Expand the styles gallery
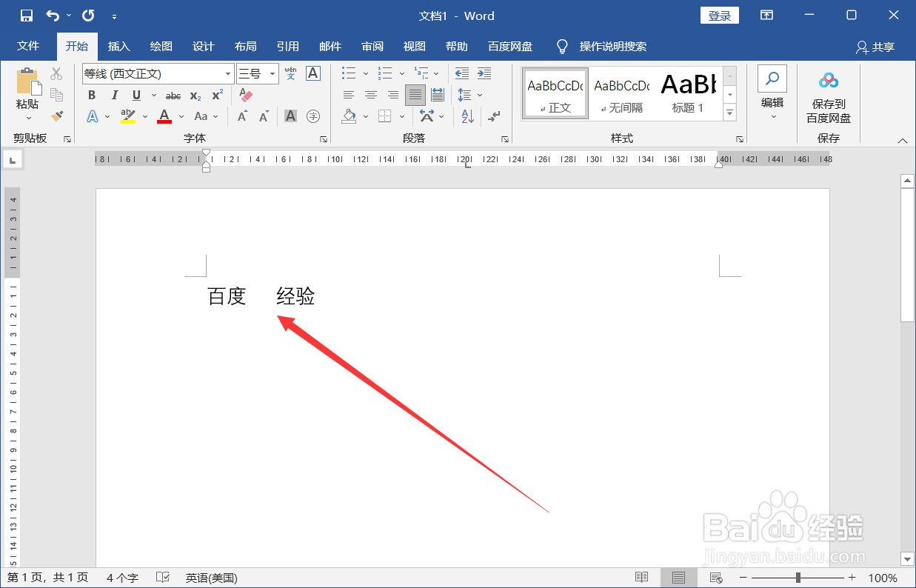Screen dimensions: 916x588 [x=730, y=113]
